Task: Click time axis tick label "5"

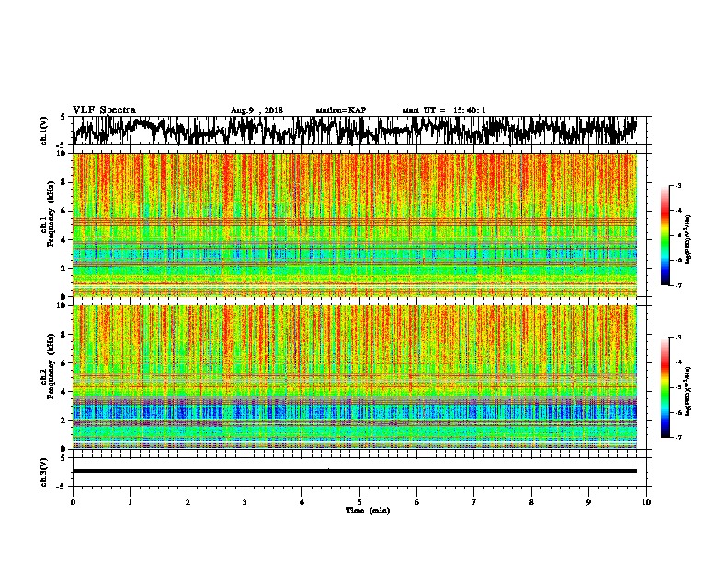Action: coord(359,502)
